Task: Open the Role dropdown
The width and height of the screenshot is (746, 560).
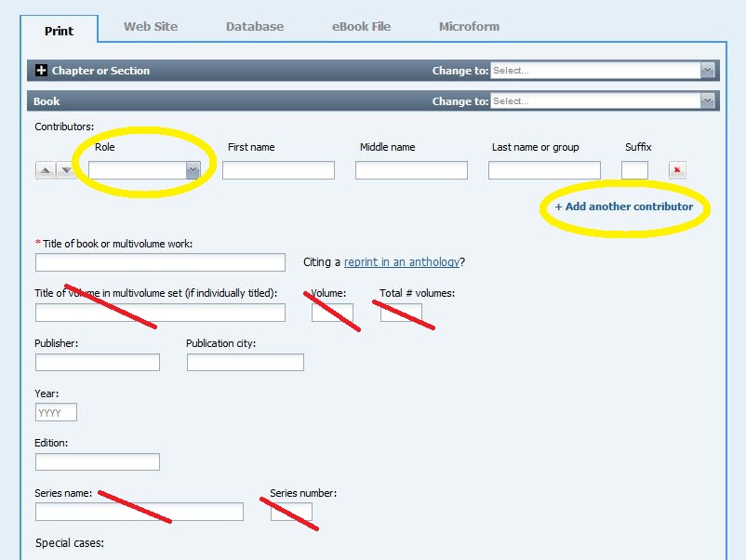Action: tap(144, 170)
